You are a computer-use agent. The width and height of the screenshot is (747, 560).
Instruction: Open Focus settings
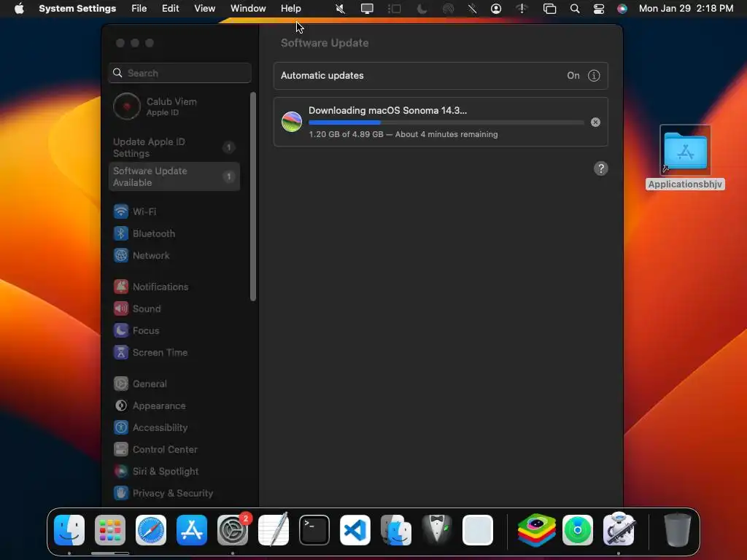136,330
